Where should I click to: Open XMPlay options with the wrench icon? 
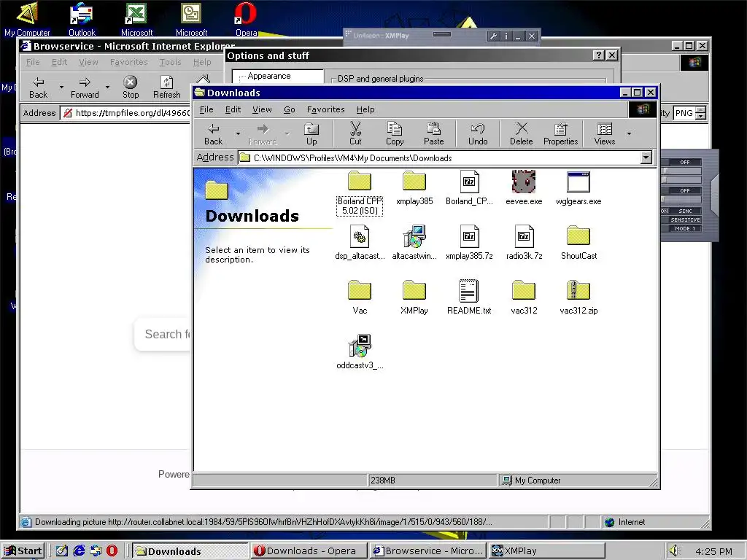point(494,36)
